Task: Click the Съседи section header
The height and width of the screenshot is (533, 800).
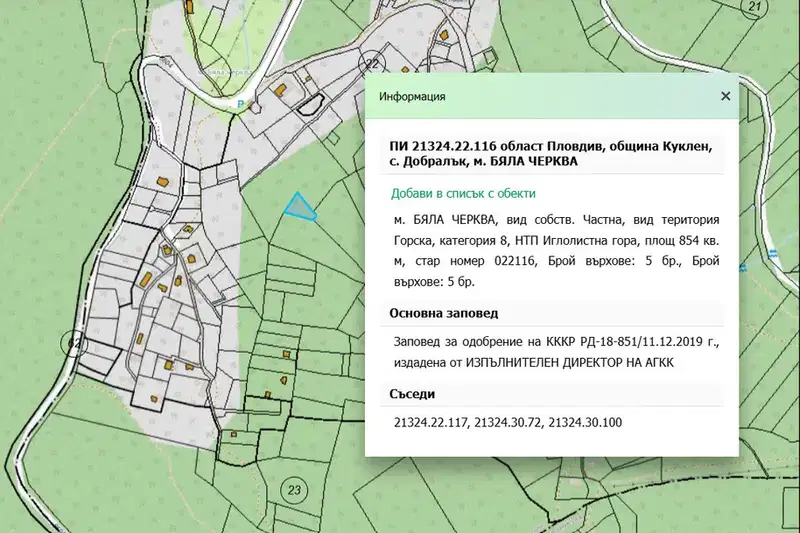Action: 412,394
